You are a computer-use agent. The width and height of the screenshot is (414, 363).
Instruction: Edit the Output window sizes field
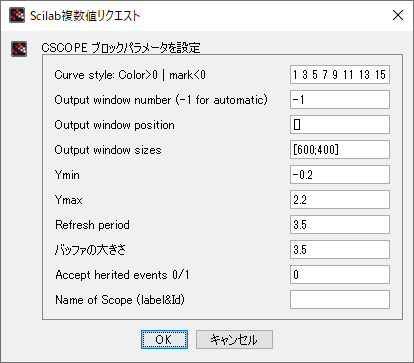pyautogui.click(x=340, y=150)
